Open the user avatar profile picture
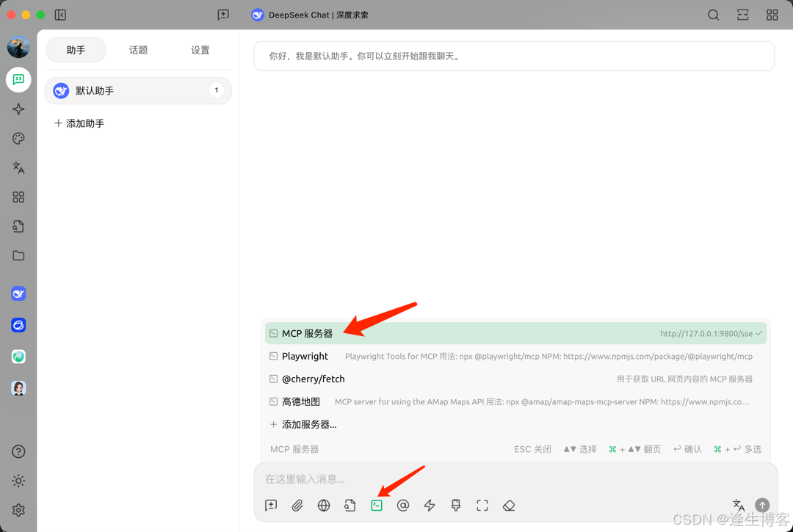This screenshot has height=532, width=793. [18, 47]
